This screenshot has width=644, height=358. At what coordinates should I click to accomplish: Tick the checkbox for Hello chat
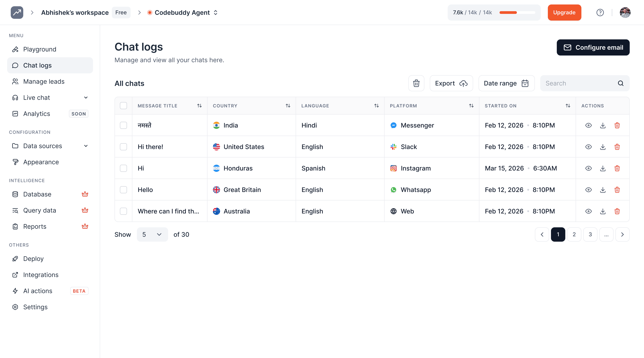coord(123,190)
